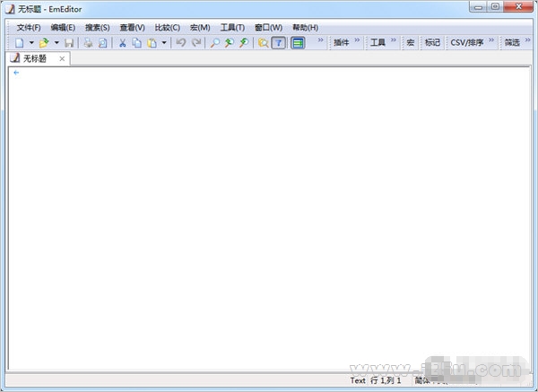Open the 工具(T) menu
Viewport: 538px width, 392px height.
coord(232,28)
